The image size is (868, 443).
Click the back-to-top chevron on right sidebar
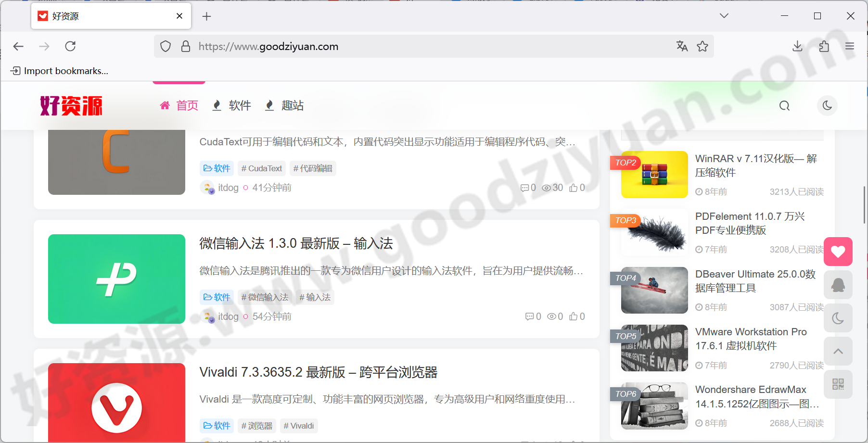pyautogui.click(x=838, y=351)
